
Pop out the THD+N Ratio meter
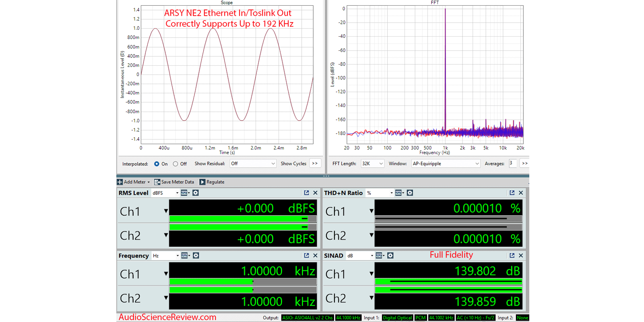(512, 193)
